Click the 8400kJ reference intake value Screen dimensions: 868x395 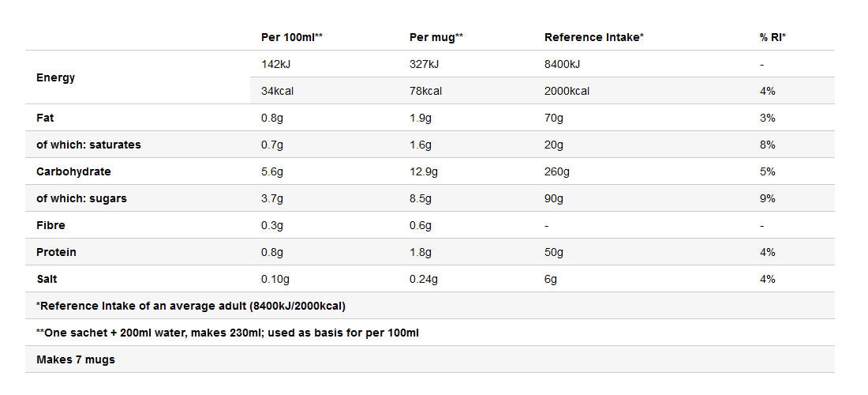563,64
